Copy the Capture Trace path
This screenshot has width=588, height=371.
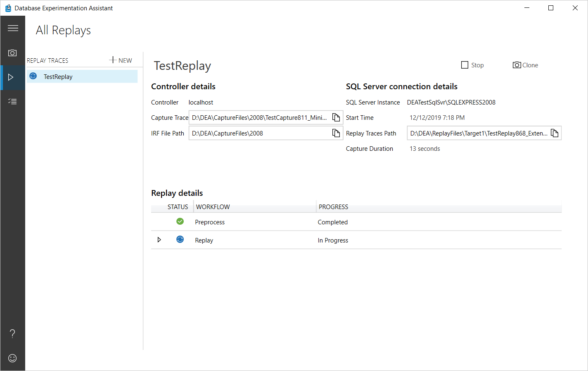click(x=336, y=118)
